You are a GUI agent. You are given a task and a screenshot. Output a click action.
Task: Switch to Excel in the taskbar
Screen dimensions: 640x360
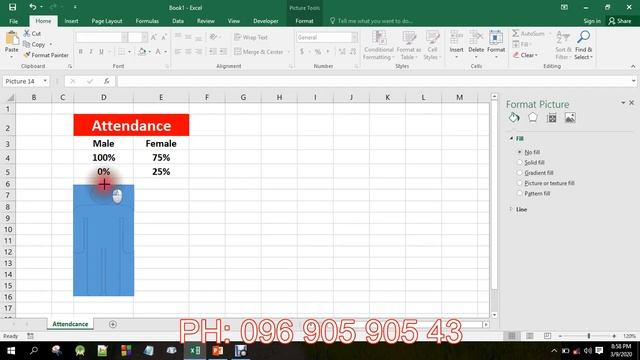pos(195,351)
